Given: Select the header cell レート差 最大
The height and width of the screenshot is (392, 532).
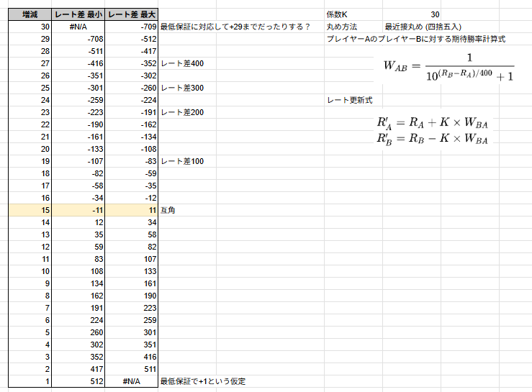Looking at the screenshot, I should click(131, 14).
